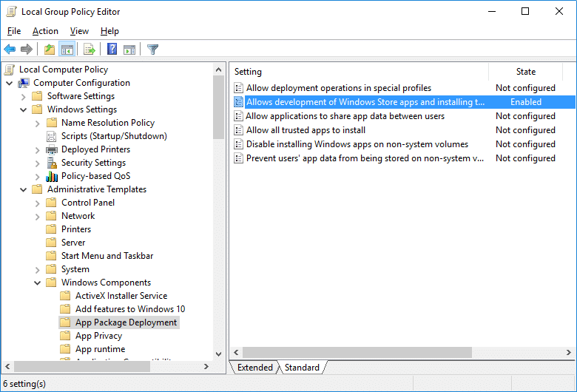This screenshot has width=577, height=392.
Task: Select 'Allow all trusted apps to install' setting
Action: [306, 130]
